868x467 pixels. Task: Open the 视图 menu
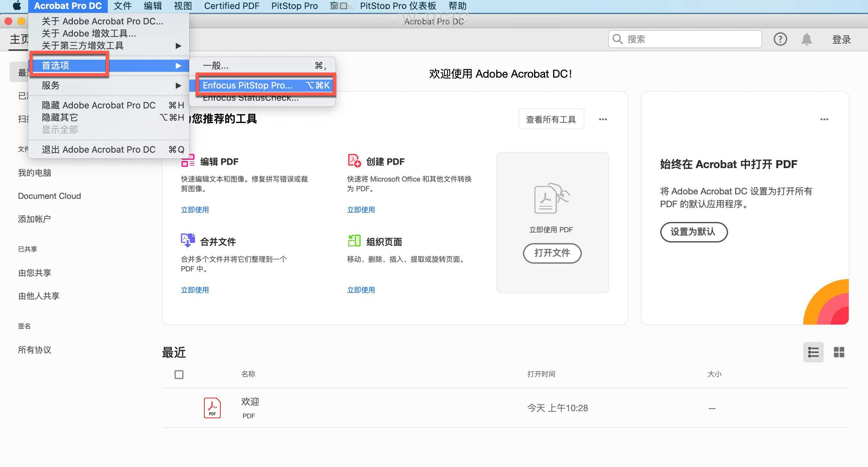pyautogui.click(x=183, y=6)
